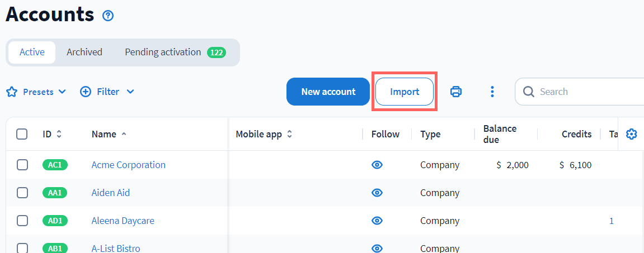Open the Filter dropdown
644x253 pixels.
coord(107,92)
